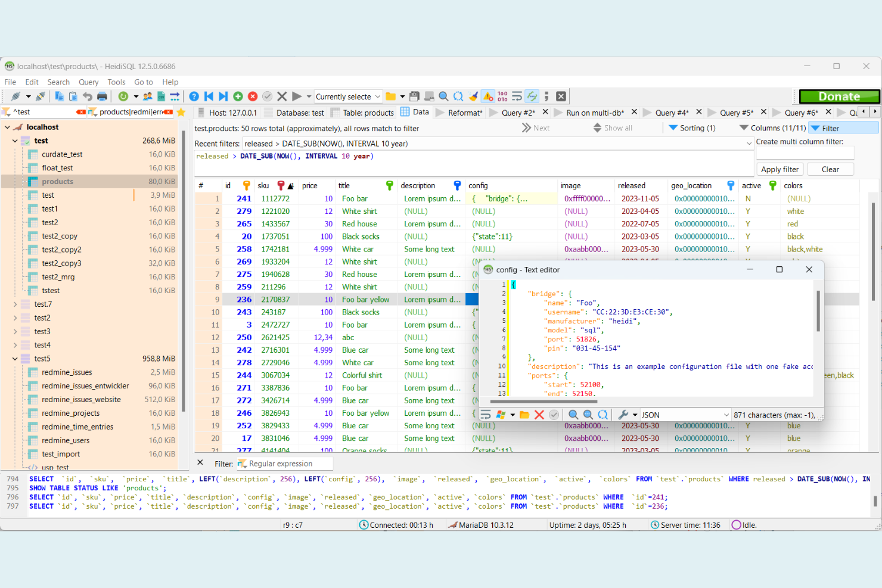Expand the test.7 database node

[x=15, y=304]
